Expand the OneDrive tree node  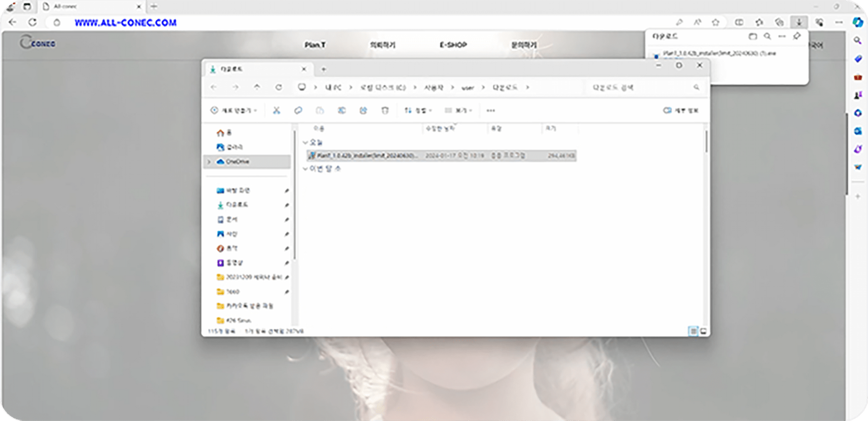click(x=209, y=162)
